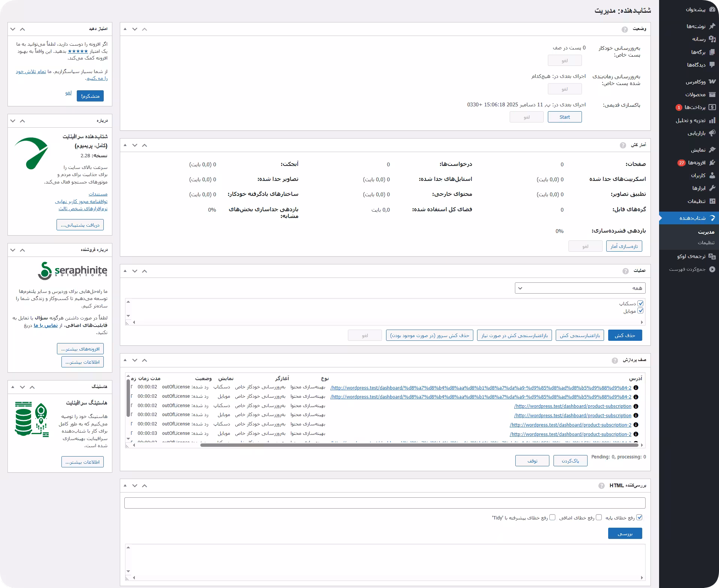
Task: Open the همه operations dropdown
Action: pos(580,288)
